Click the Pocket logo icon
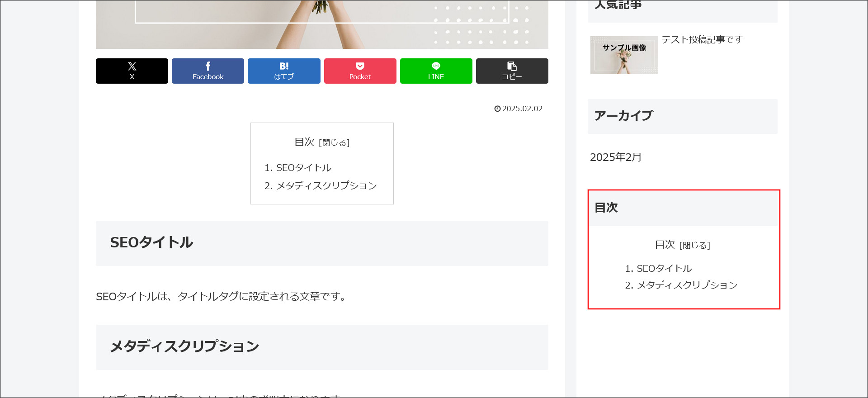Screen dimensions: 868x398 (x=360, y=66)
